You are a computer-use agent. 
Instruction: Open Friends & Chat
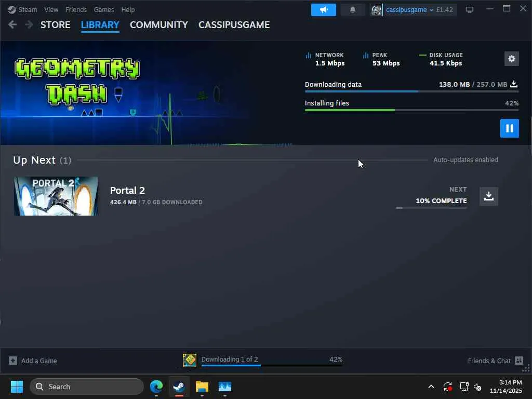tap(489, 361)
